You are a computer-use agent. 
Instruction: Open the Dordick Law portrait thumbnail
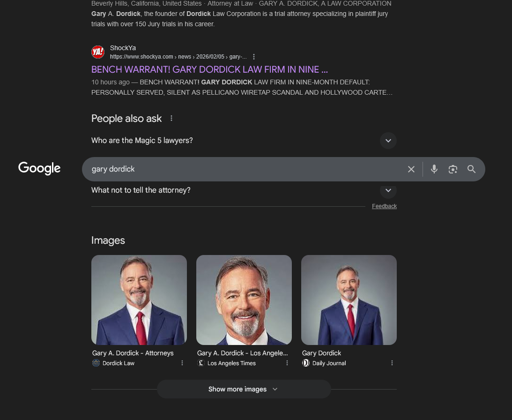coord(139,300)
